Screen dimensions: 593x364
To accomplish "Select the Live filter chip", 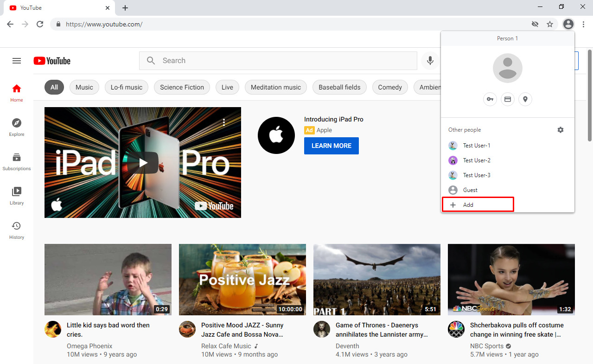I will 227,87.
